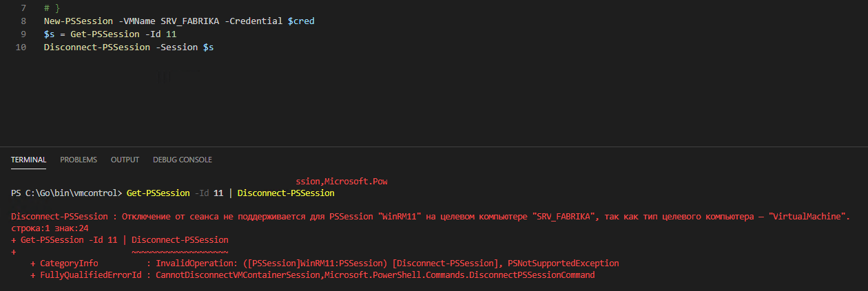Click the commented '# }' line
The width and height of the screenshot is (868, 291).
52,8
